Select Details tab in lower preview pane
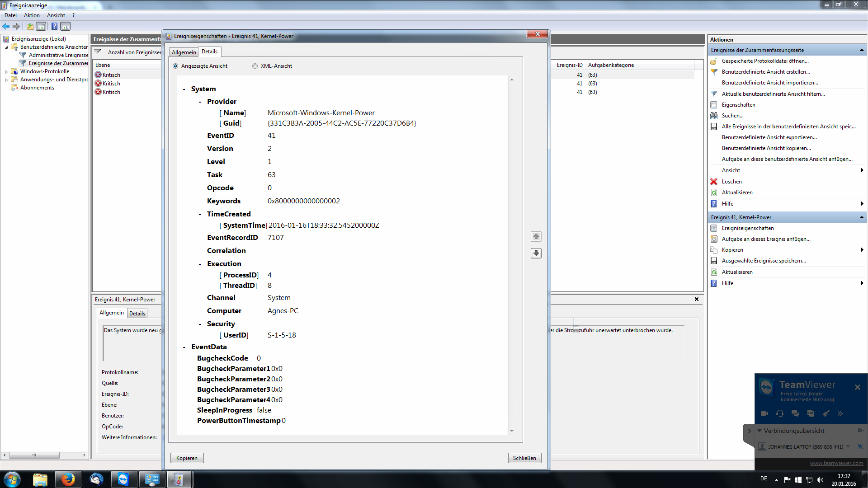The width and height of the screenshot is (868, 488). pos(137,314)
